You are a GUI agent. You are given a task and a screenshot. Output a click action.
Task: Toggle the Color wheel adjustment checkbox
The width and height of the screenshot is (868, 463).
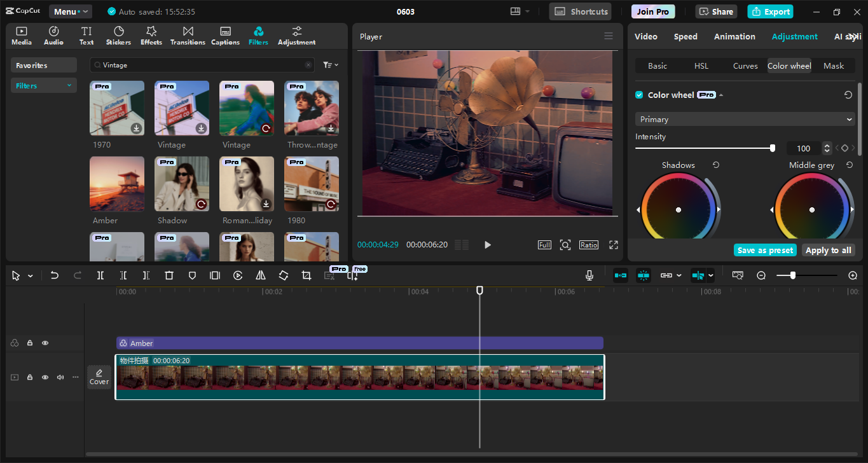pos(639,94)
